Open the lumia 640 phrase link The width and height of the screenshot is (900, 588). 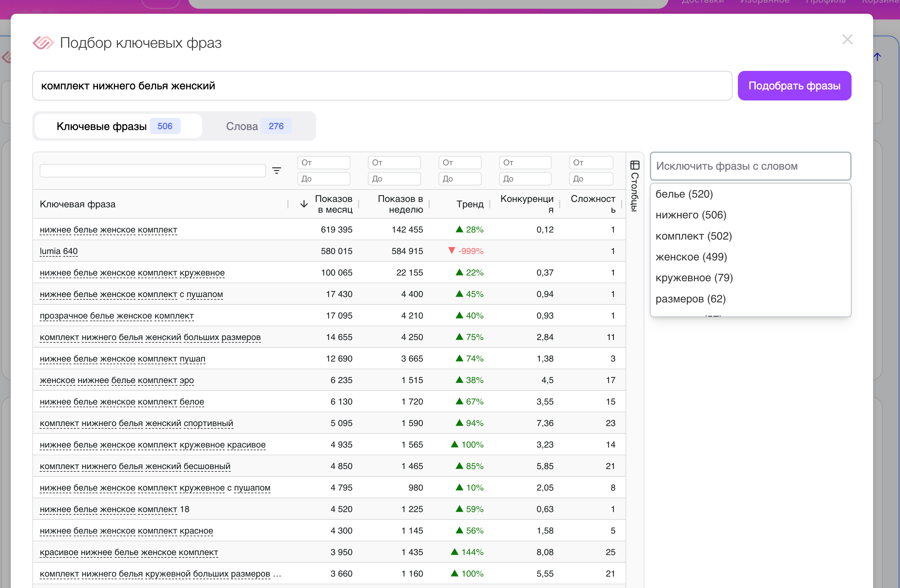(x=59, y=251)
